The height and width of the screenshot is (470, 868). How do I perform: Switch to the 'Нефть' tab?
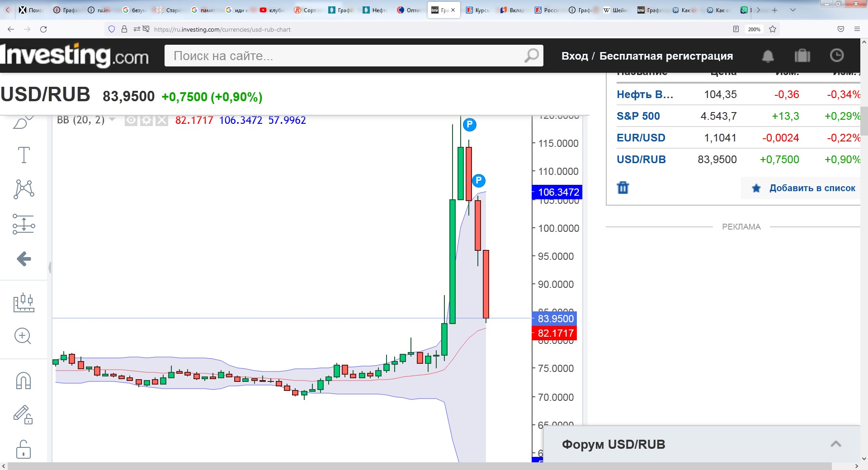tap(375, 10)
